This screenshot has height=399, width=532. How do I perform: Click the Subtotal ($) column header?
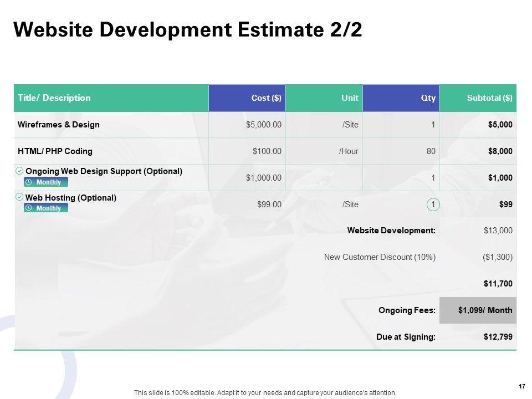(x=478, y=98)
